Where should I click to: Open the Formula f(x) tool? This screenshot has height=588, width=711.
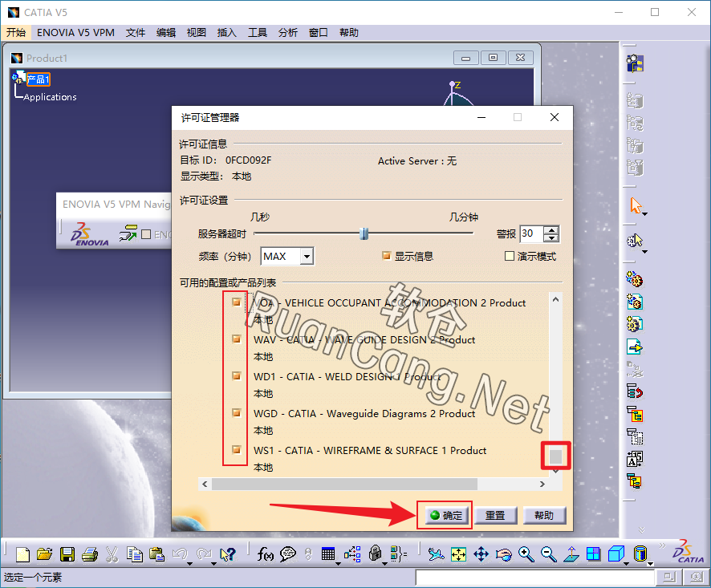266,554
